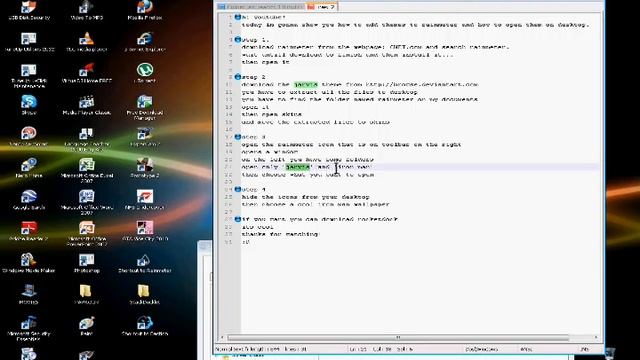The height and width of the screenshot is (360, 640).
Task: Open the Skype desktop shortcut
Action: point(29,105)
